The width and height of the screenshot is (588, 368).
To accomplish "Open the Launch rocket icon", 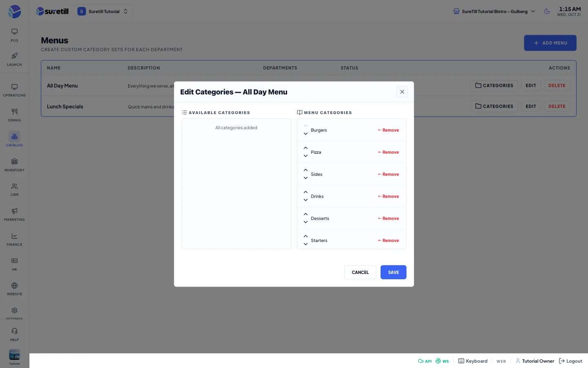I will (14, 59).
